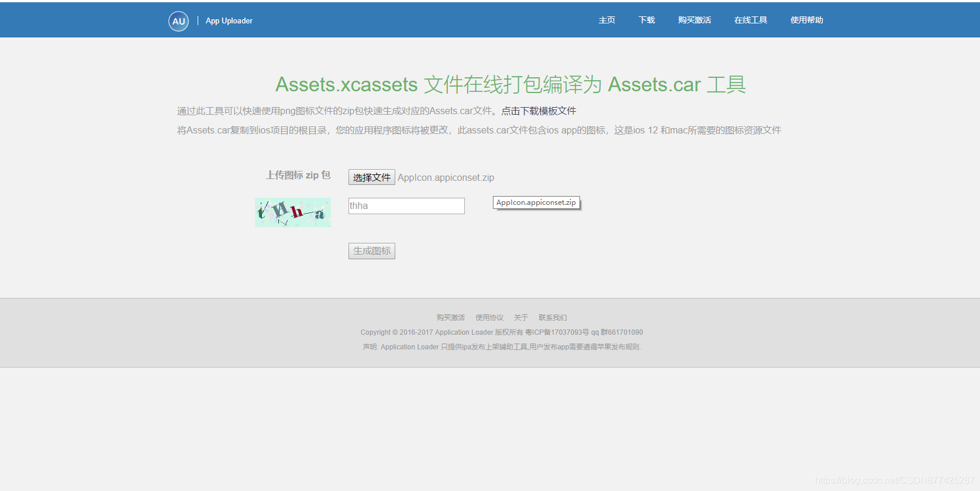The height and width of the screenshot is (491, 980).
Task: Open the 在线工具 navigation menu
Action: [751, 20]
